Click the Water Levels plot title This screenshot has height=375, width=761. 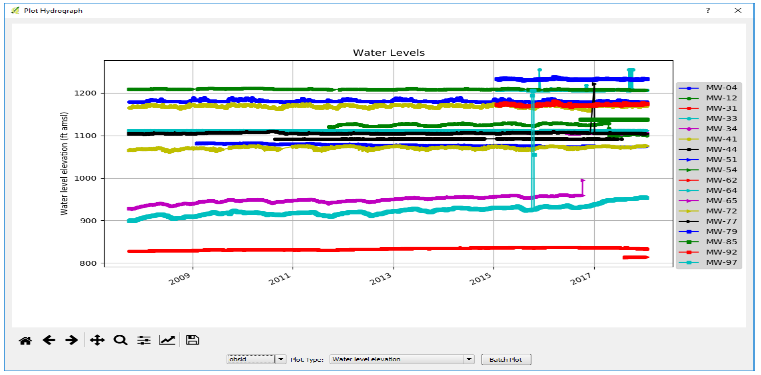click(x=389, y=52)
